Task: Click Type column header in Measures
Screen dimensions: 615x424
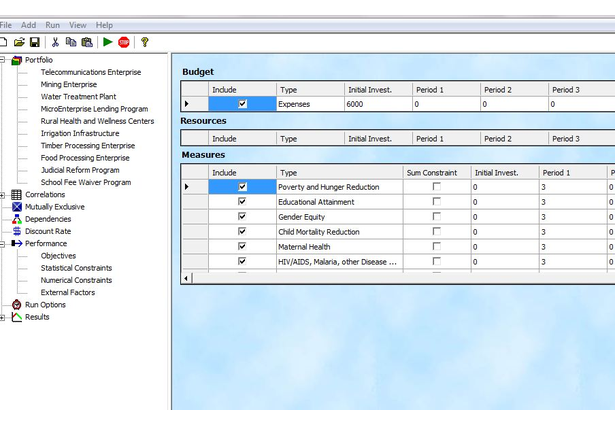Action: click(x=340, y=173)
